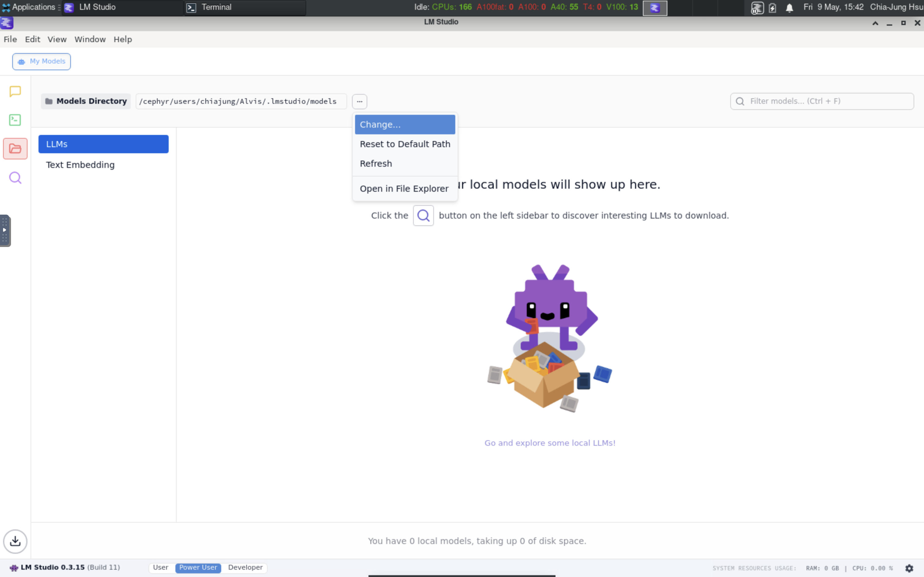The image size is (924, 577).
Task: Select Power User mode
Action: click(x=198, y=568)
